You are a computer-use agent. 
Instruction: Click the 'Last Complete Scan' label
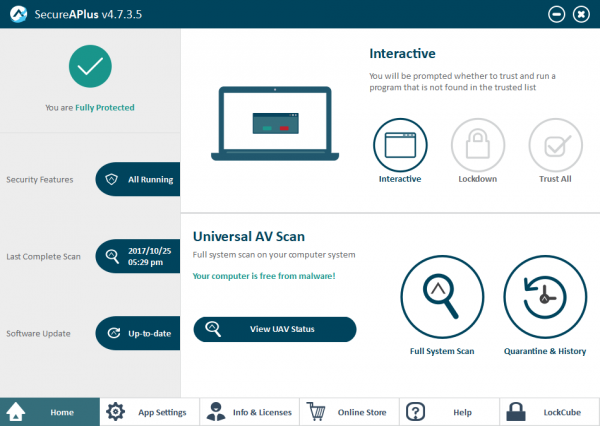(x=44, y=256)
